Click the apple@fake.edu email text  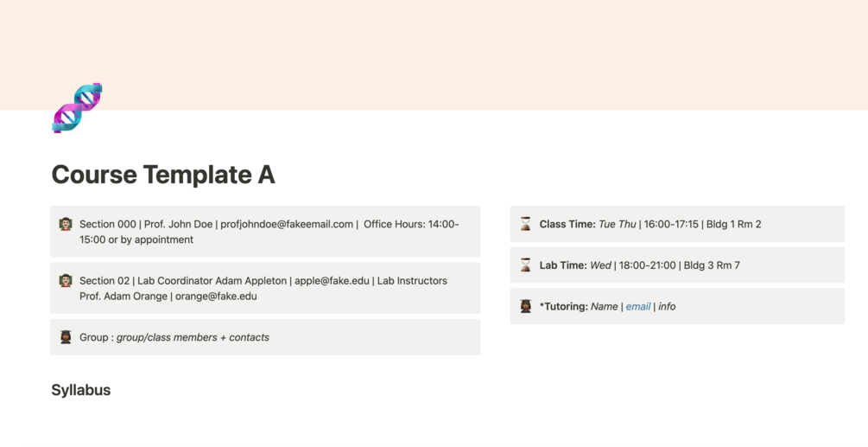(x=332, y=281)
